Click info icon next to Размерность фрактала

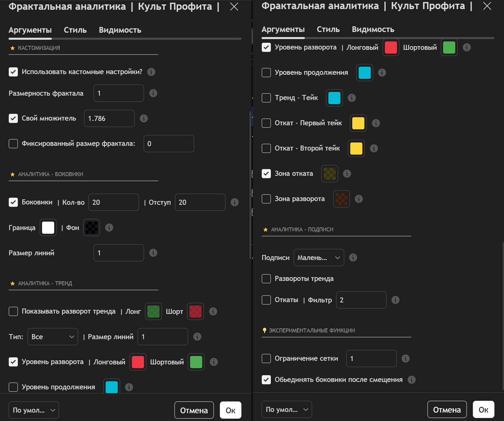153,93
